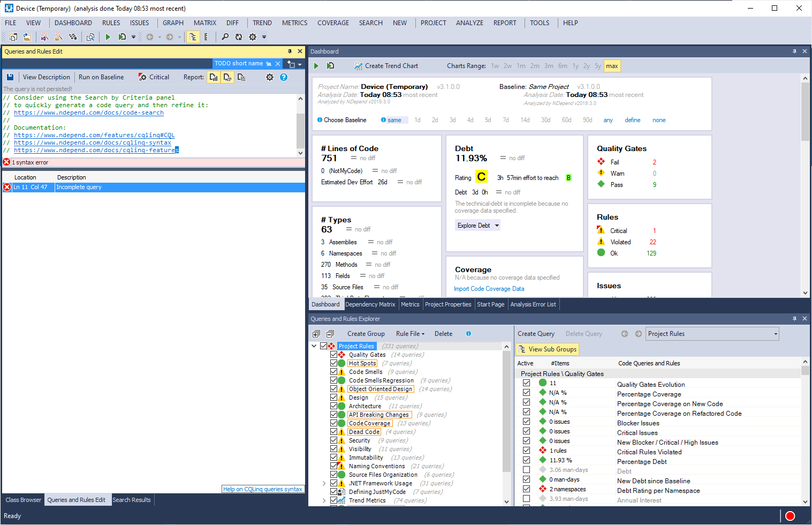This screenshot has width=812, height=525.
Task: Pin the Queries and Rules Edit panel
Action: 290,51
